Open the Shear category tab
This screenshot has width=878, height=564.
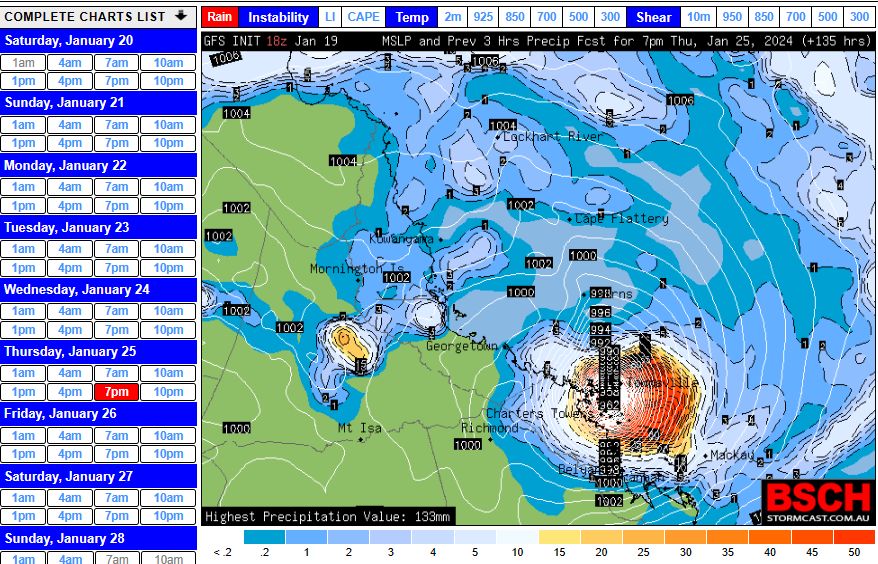(654, 17)
